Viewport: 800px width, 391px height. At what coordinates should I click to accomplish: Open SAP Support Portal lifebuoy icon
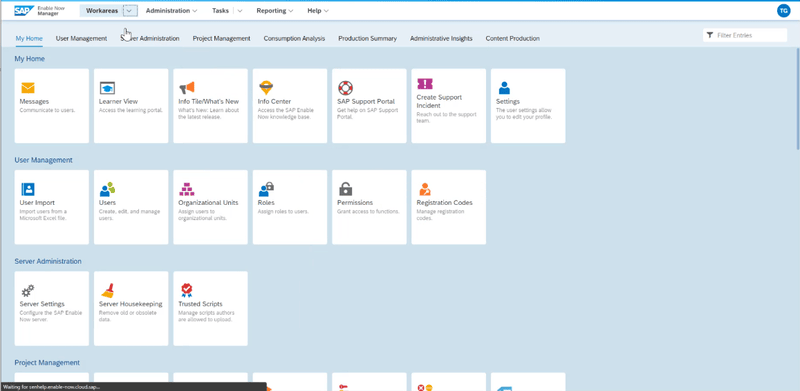point(345,88)
